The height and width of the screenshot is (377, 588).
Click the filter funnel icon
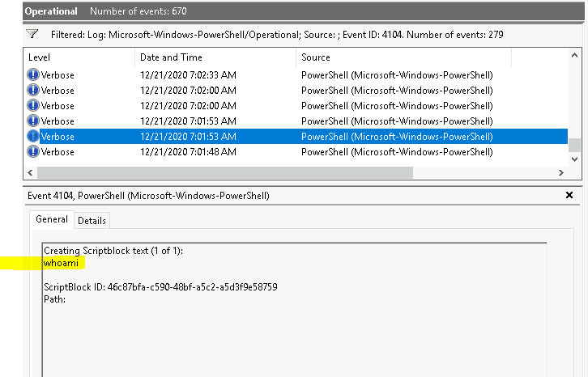click(x=32, y=34)
